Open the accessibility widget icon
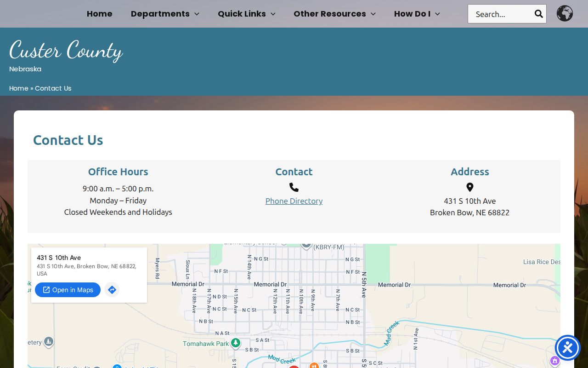The width and height of the screenshot is (588, 368). tap(567, 348)
